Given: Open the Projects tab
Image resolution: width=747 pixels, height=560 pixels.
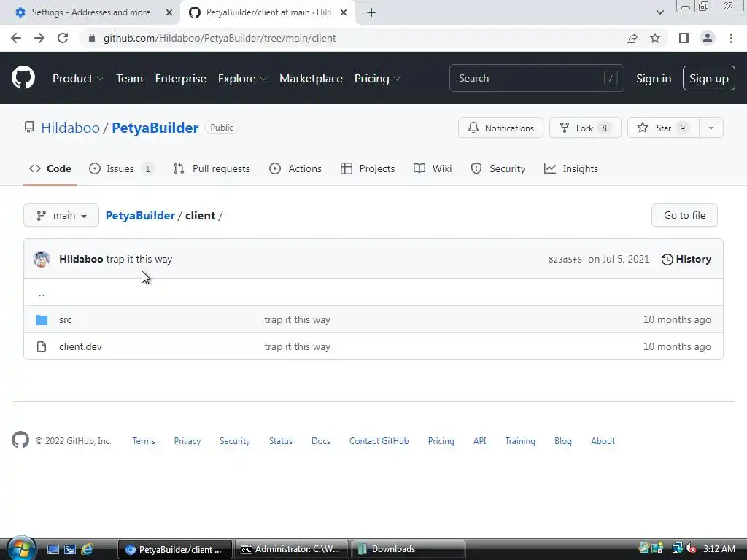Looking at the screenshot, I should point(368,168).
